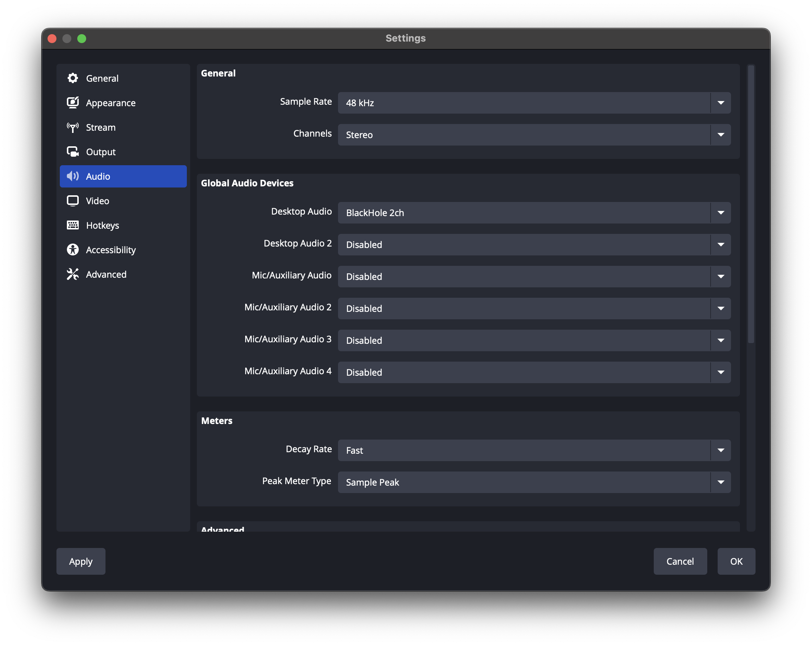
Task: Click the Video monitor icon
Action: pos(73,200)
